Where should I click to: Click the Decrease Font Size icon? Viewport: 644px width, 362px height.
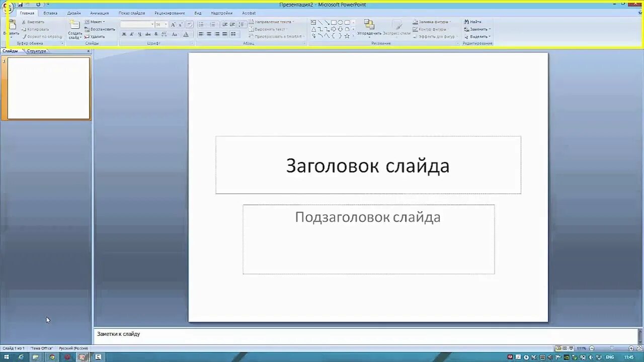click(181, 24)
